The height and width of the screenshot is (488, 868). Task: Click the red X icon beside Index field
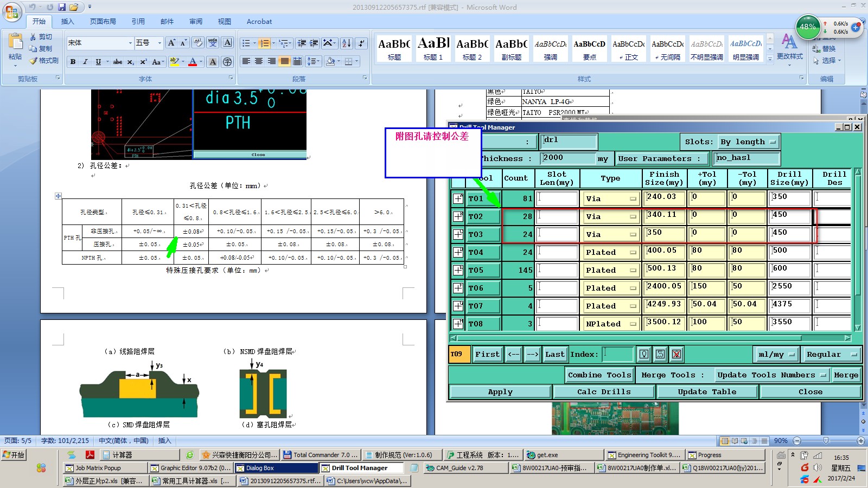(676, 354)
